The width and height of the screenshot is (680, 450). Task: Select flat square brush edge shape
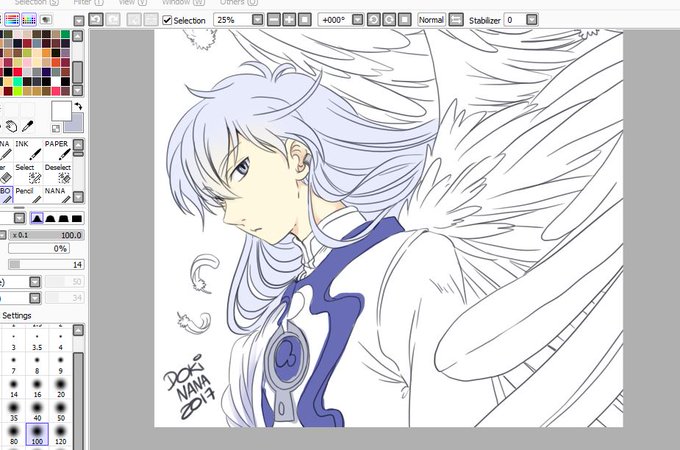click(77, 218)
